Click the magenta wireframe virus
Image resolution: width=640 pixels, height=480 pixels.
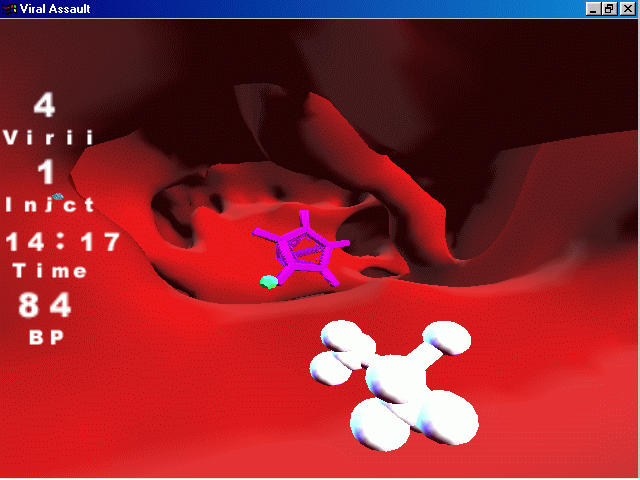tap(300, 249)
